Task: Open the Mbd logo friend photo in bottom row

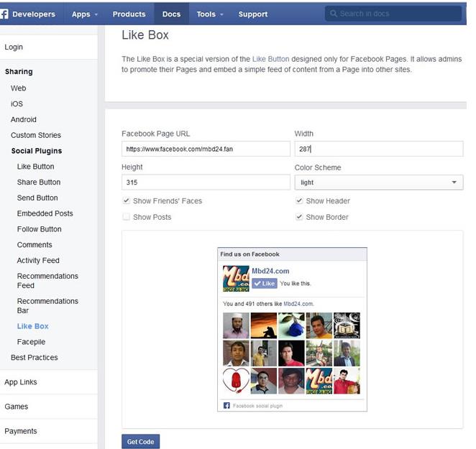Action: [319, 381]
